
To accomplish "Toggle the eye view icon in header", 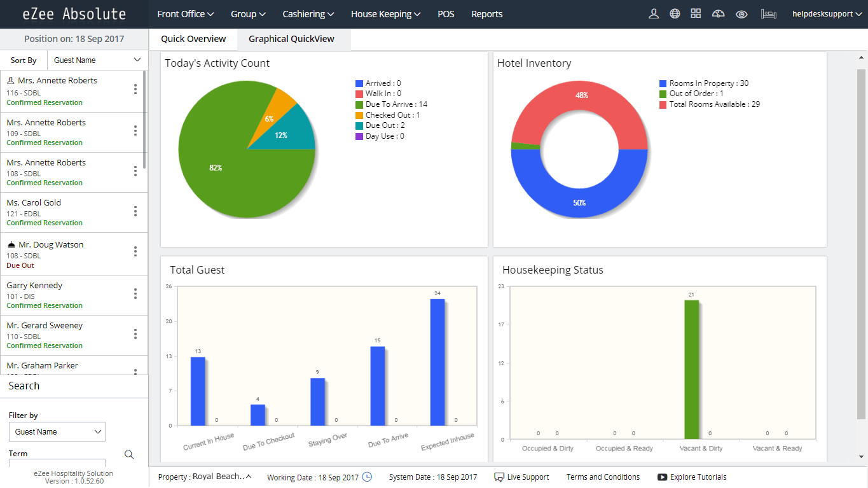I will [741, 14].
